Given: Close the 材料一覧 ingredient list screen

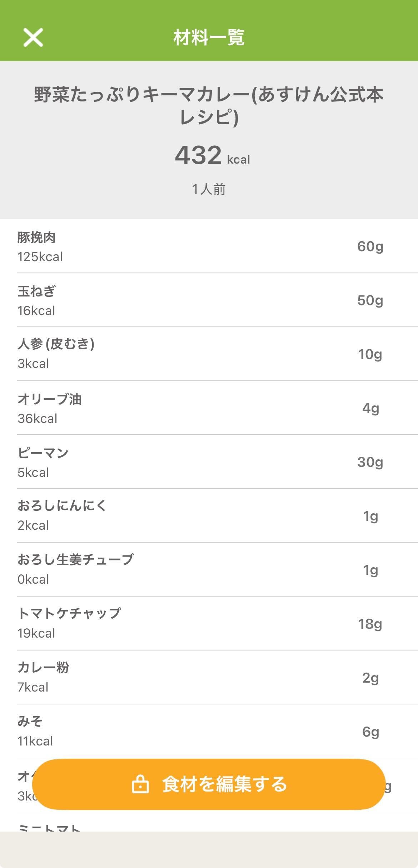Looking at the screenshot, I should click(x=33, y=37).
